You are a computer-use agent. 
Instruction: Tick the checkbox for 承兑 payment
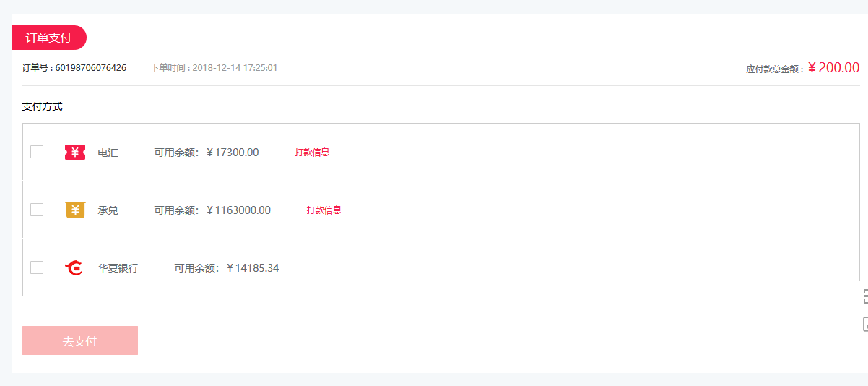click(x=37, y=210)
